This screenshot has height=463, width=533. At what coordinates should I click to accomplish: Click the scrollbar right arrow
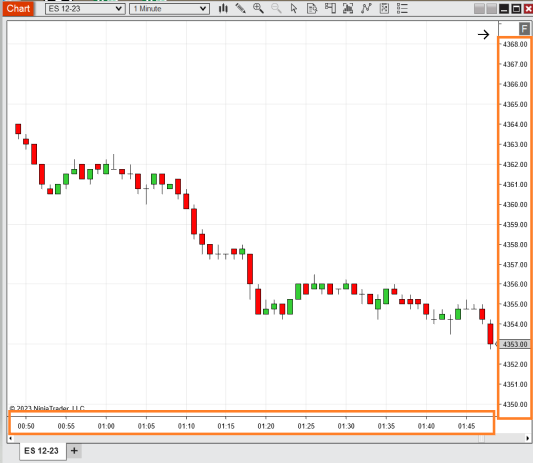(527, 438)
